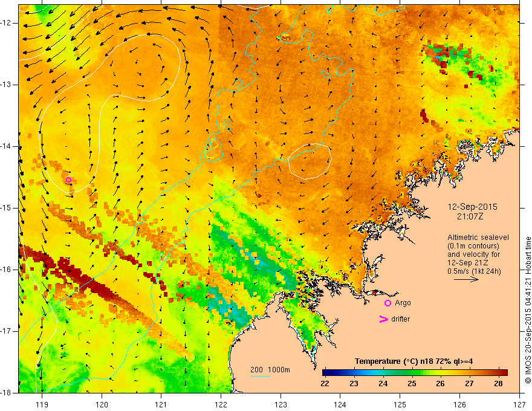Click the temperature color bar
The image size is (532, 411).
(415, 373)
